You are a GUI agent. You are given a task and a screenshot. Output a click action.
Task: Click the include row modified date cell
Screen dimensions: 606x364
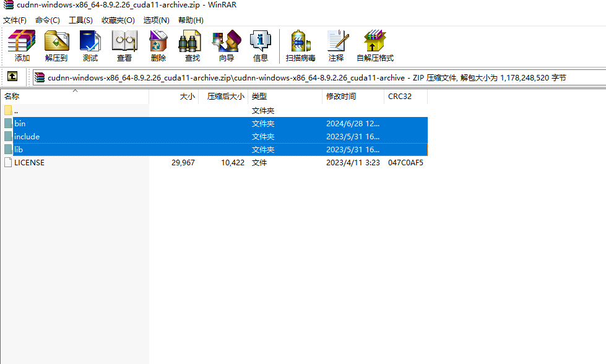[352, 136]
